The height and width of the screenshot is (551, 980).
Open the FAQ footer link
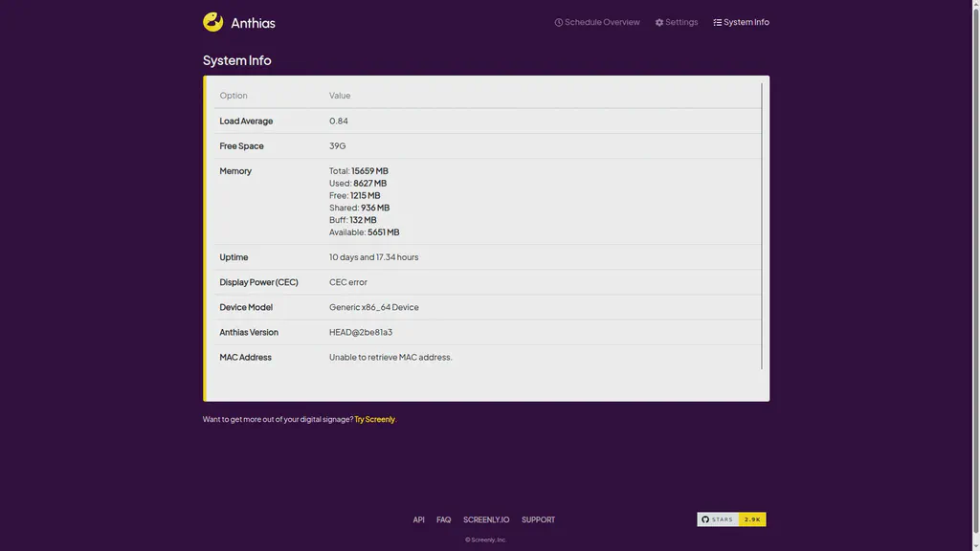tap(443, 519)
